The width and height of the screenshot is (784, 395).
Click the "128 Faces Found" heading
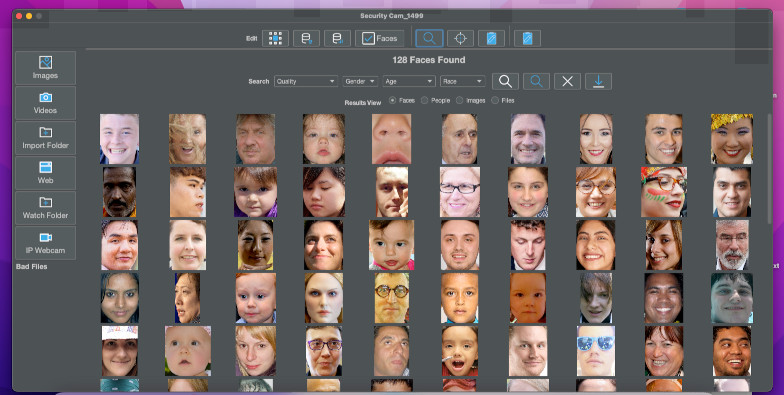[428, 60]
